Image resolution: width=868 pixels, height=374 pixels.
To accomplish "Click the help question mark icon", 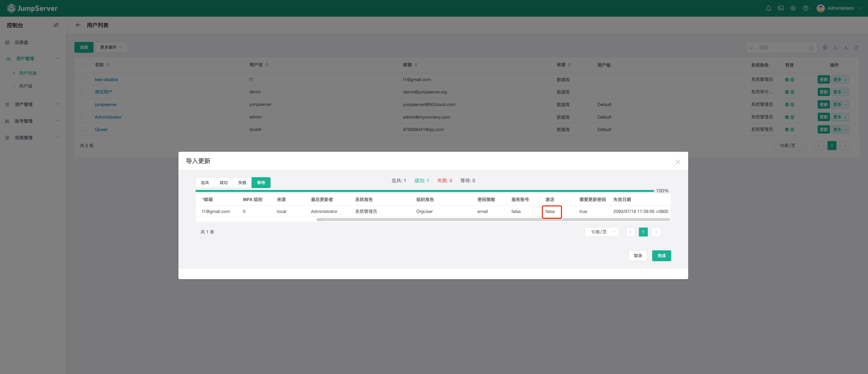I will point(806,8).
